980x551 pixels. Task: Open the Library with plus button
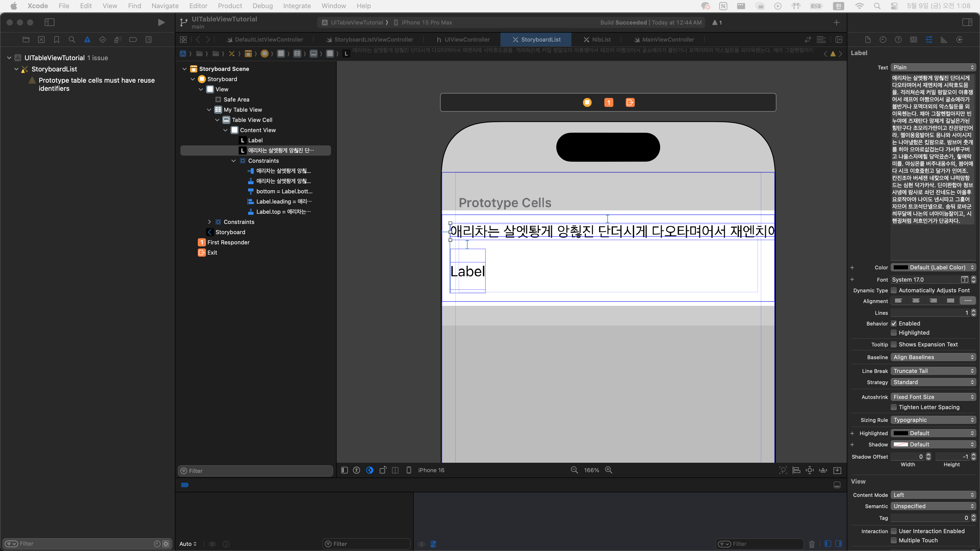(836, 22)
